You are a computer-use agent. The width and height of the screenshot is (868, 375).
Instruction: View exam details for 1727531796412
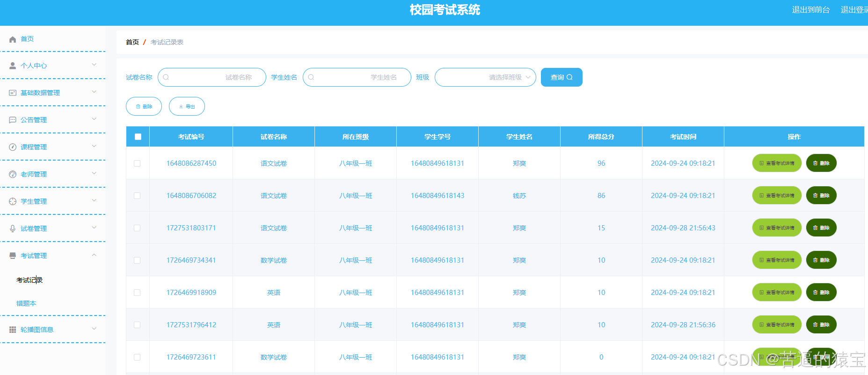[777, 324]
